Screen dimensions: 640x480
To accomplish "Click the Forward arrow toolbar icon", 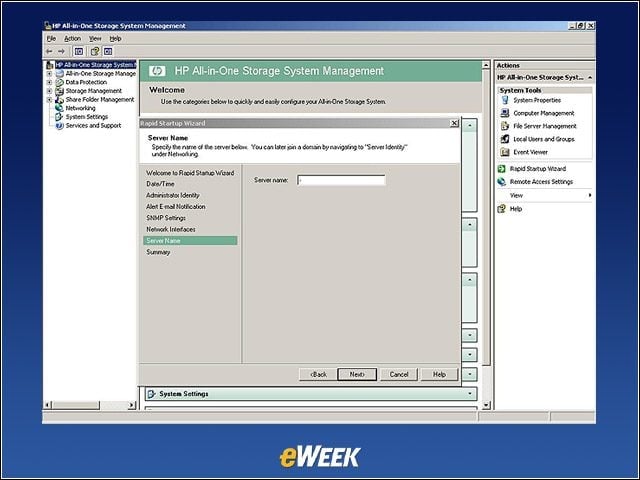I will point(61,51).
